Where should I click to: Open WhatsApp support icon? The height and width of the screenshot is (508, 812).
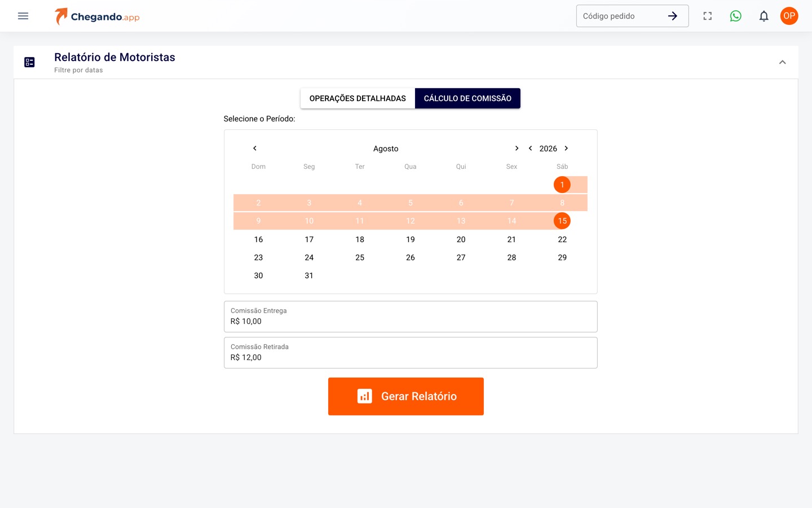point(736,16)
